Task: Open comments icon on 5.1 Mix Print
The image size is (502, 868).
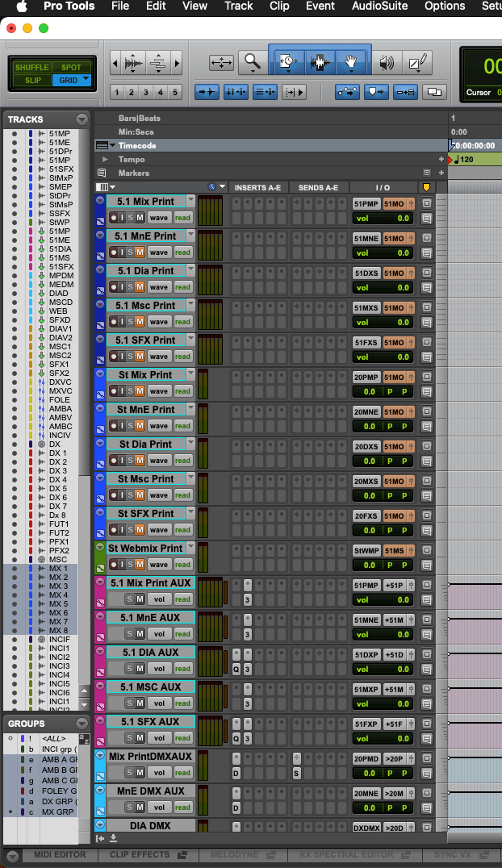Action: click(427, 218)
